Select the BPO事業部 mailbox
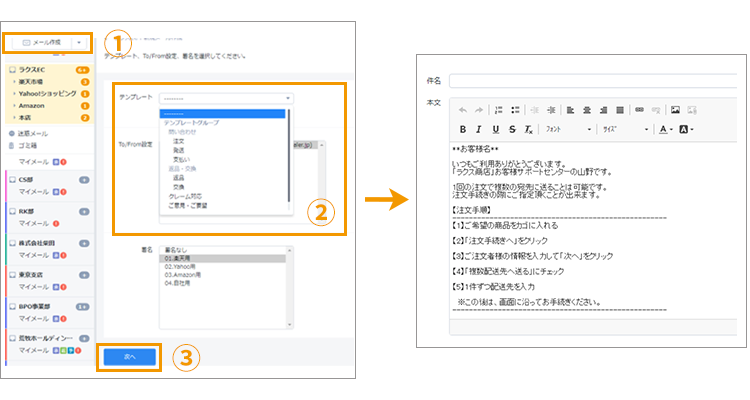750x400 pixels. pos(34,306)
